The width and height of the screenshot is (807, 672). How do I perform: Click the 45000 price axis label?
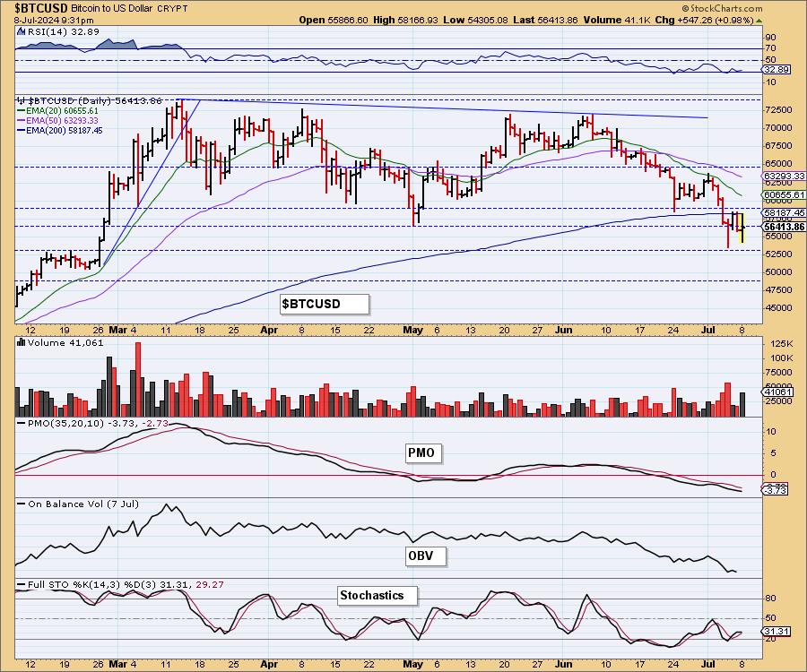[777, 308]
